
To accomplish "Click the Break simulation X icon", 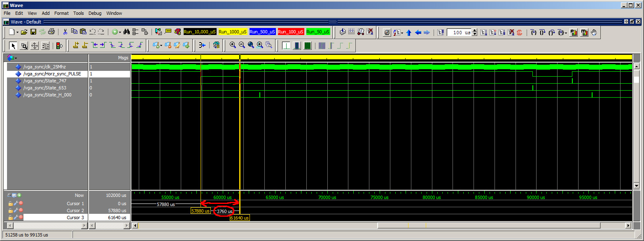I will [x=511, y=32].
